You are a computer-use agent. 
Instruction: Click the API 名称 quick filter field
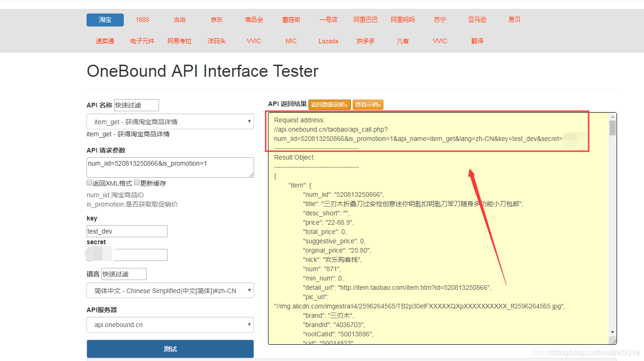(x=136, y=105)
